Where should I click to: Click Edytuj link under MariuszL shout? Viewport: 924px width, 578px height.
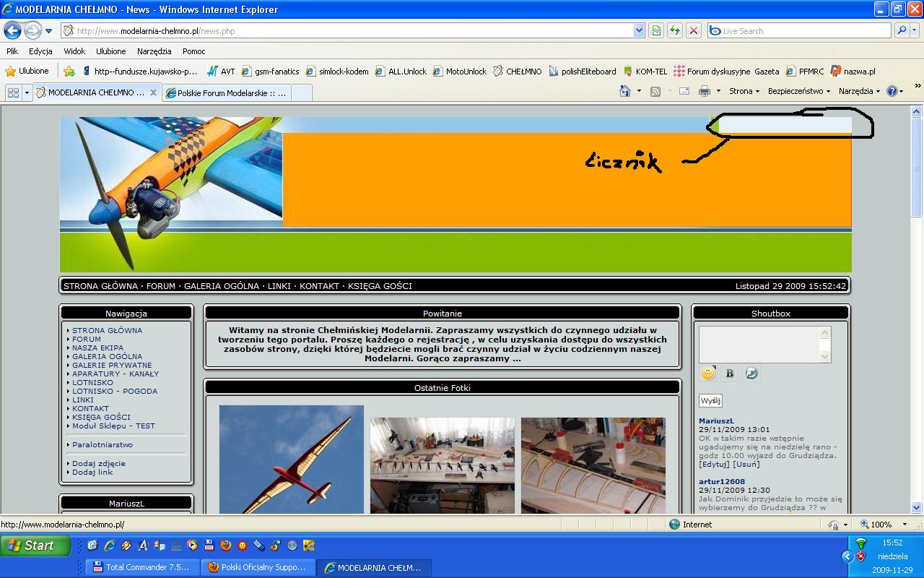click(714, 464)
